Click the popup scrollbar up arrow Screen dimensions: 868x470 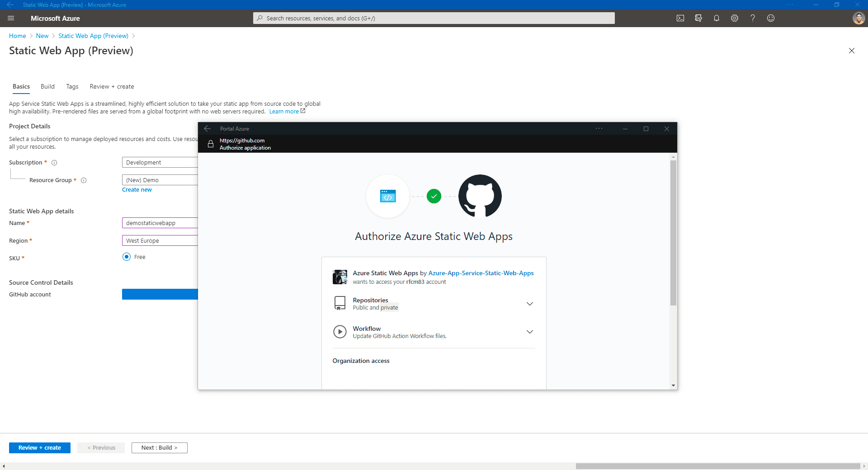(x=673, y=157)
